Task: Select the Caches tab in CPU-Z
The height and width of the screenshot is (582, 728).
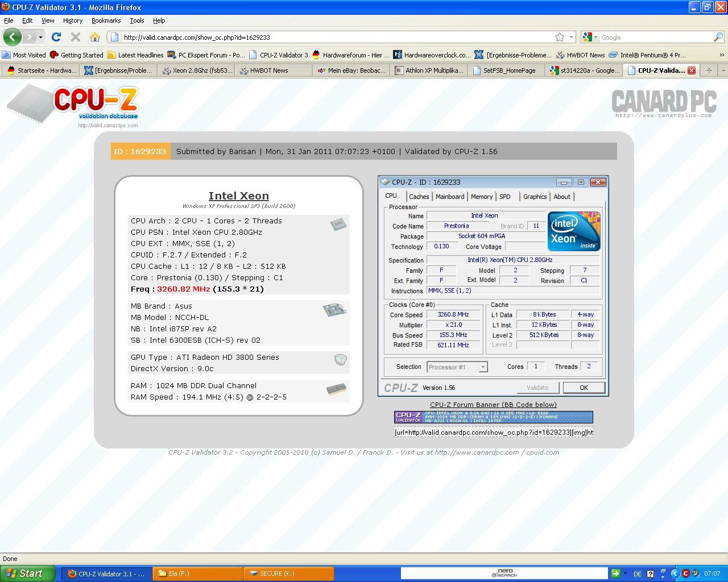Action: point(419,197)
